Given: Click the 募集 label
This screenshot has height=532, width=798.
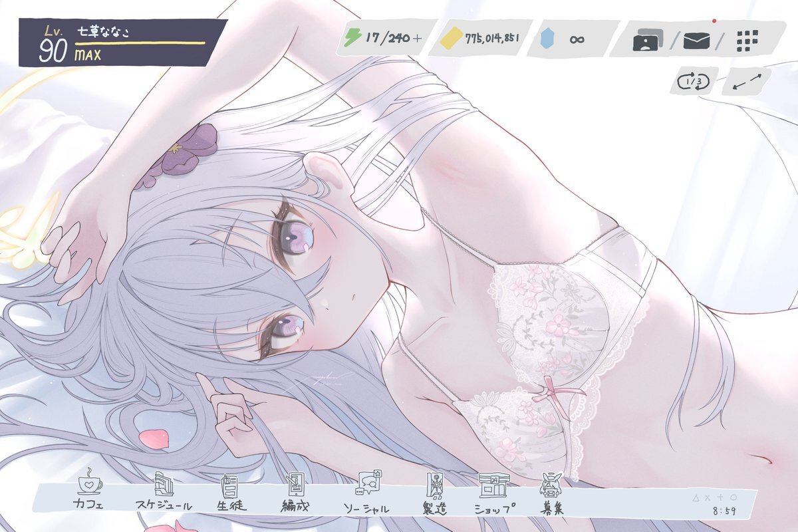Looking at the screenshot, I should 552,509.
